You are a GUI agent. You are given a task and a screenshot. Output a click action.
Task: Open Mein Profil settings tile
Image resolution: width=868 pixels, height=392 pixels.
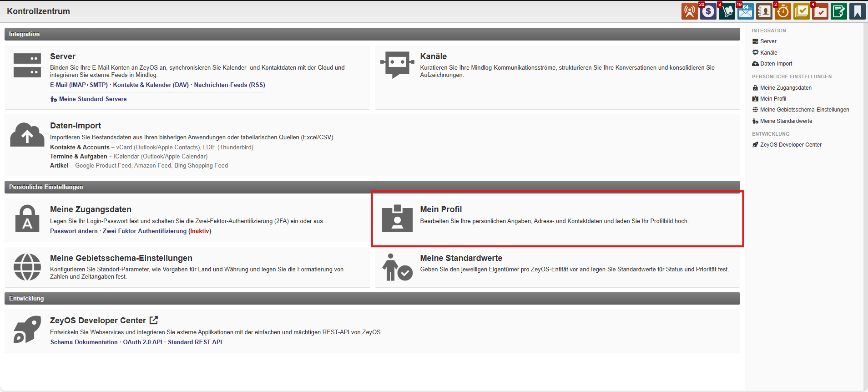point(440,209)
